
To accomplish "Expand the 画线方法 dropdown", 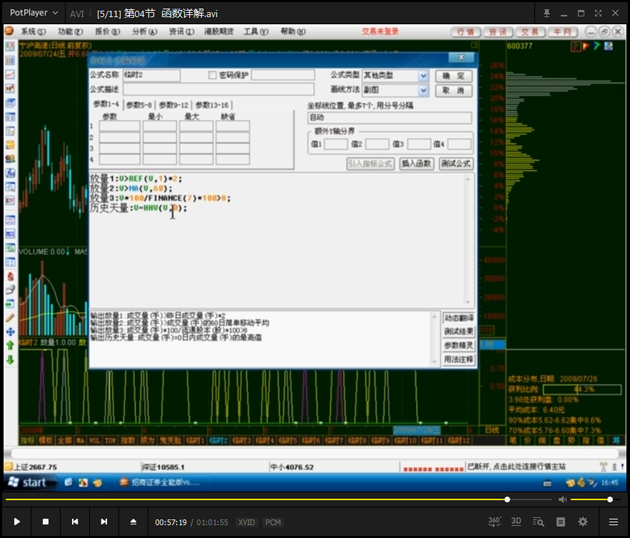I will pos(423,90).
